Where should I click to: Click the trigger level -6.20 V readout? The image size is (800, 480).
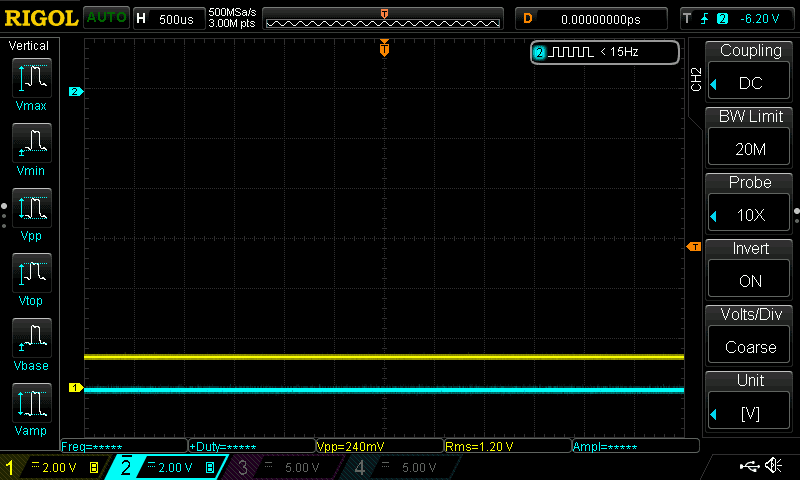[760, 19]
